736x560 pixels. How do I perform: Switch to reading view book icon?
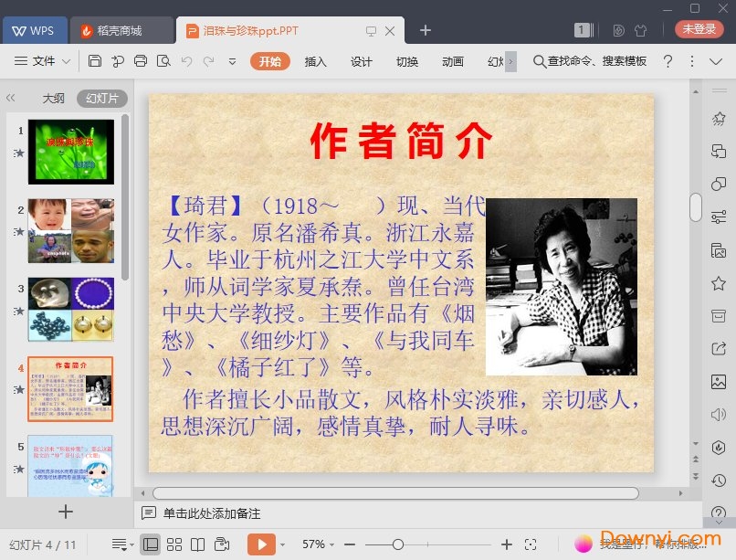click(x=197, y=544)
